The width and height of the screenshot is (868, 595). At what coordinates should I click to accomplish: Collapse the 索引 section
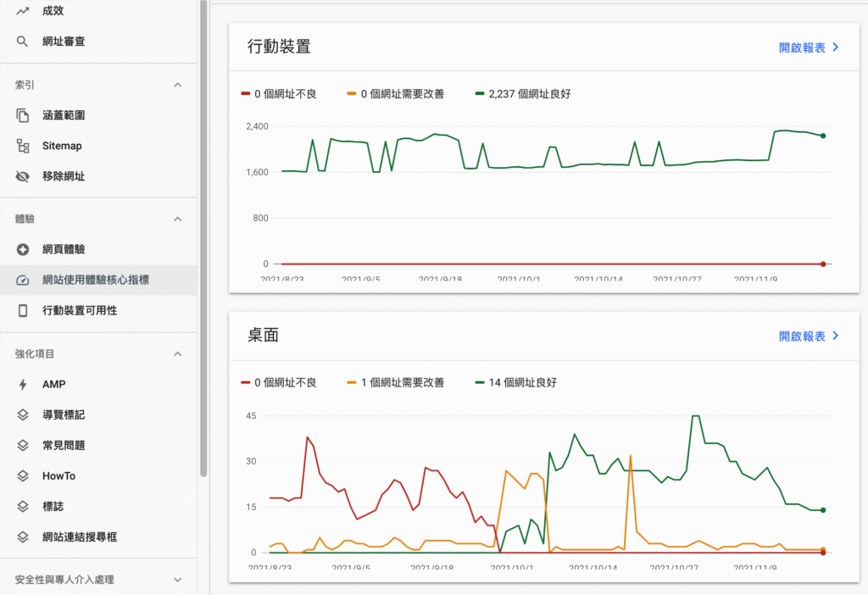[178, 85]
